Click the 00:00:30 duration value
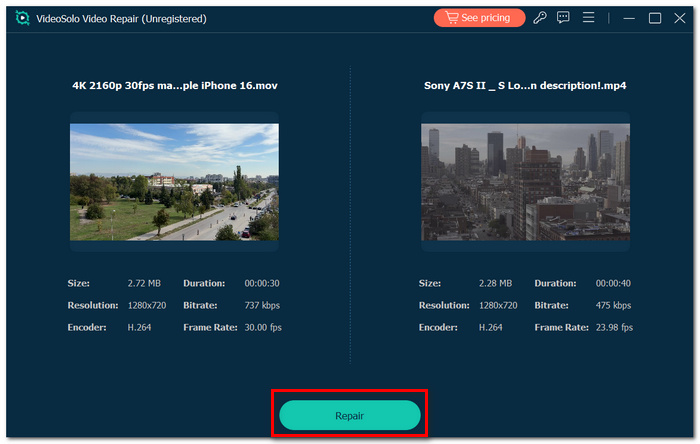700x444 pixels. (262, 283)
